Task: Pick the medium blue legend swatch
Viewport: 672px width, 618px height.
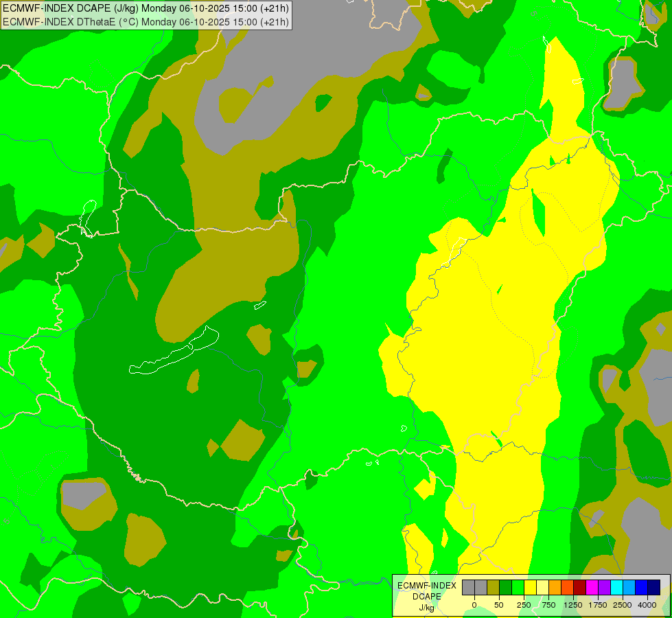Action: 642,587
